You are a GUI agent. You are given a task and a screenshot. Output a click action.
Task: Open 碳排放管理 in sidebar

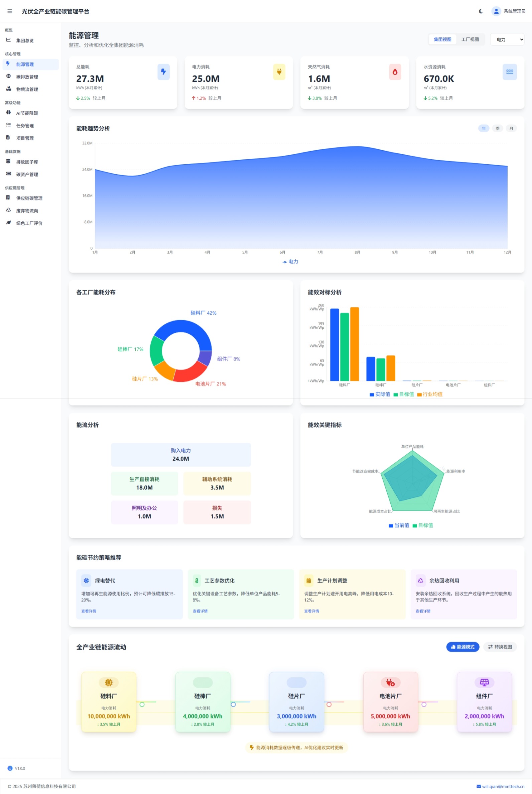(x=27, y=77)
